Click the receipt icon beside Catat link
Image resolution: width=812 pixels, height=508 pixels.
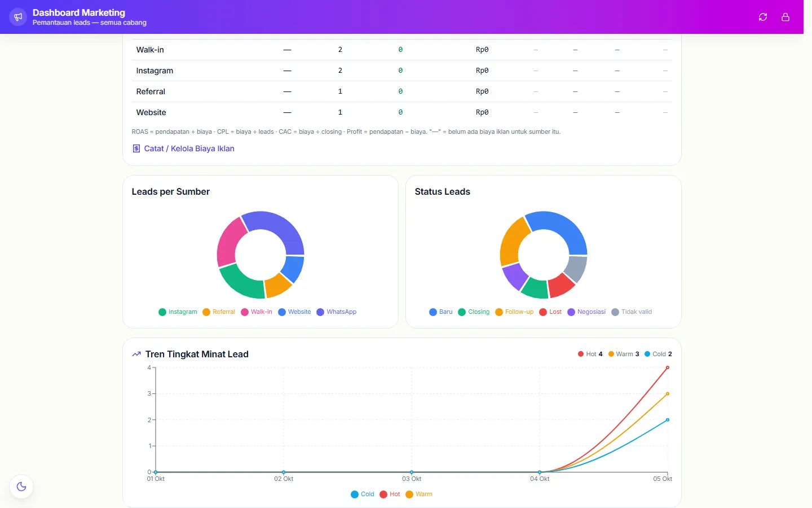(x=136, y=148)
